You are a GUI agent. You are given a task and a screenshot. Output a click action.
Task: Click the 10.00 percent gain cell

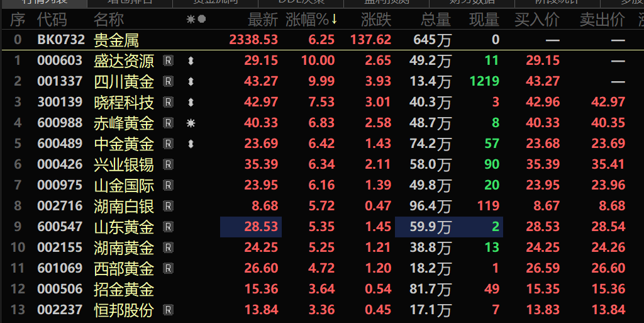pyautogui.click(x=318, y=61)
